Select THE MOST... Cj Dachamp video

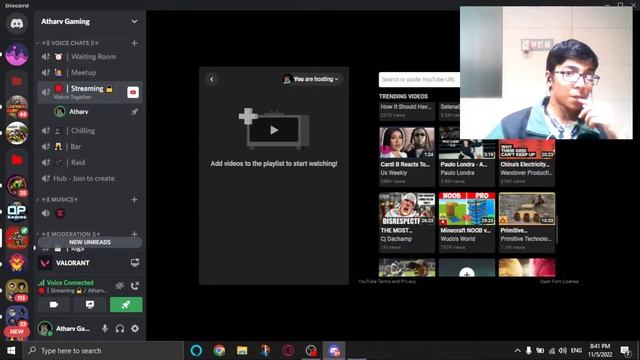click(x=407, y=222)
